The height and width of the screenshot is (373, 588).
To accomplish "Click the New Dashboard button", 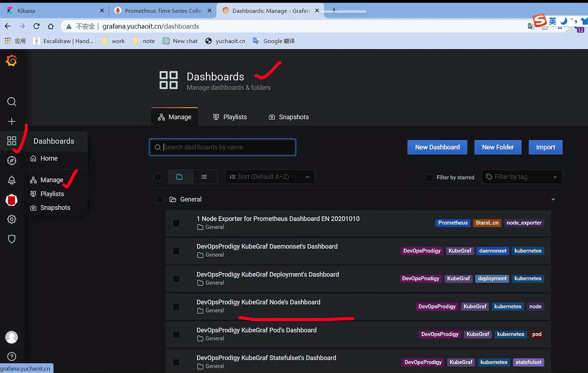I will pos(437,147).
